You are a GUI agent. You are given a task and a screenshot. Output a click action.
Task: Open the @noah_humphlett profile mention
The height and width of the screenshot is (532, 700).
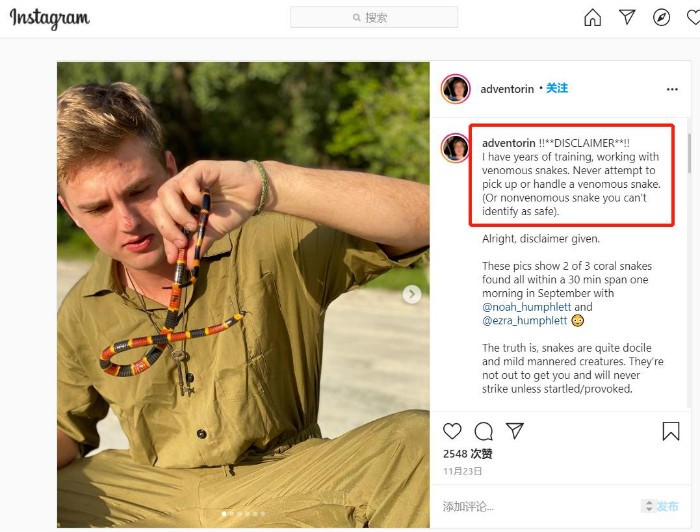[x=526, y=307]
